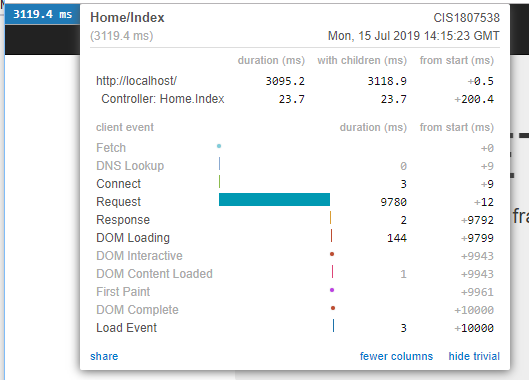Screen dimensions: 529x380
Task: Click the Connect event label
Action: pos(118,184)
